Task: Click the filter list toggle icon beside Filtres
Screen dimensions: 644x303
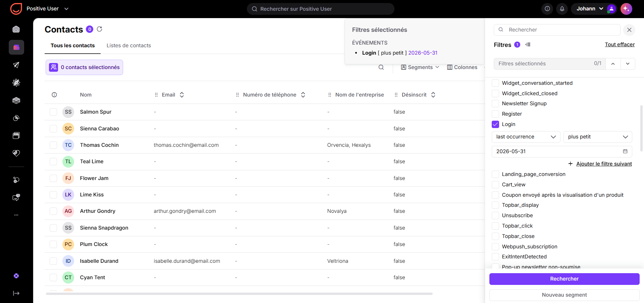Action: tap(528, 45)
